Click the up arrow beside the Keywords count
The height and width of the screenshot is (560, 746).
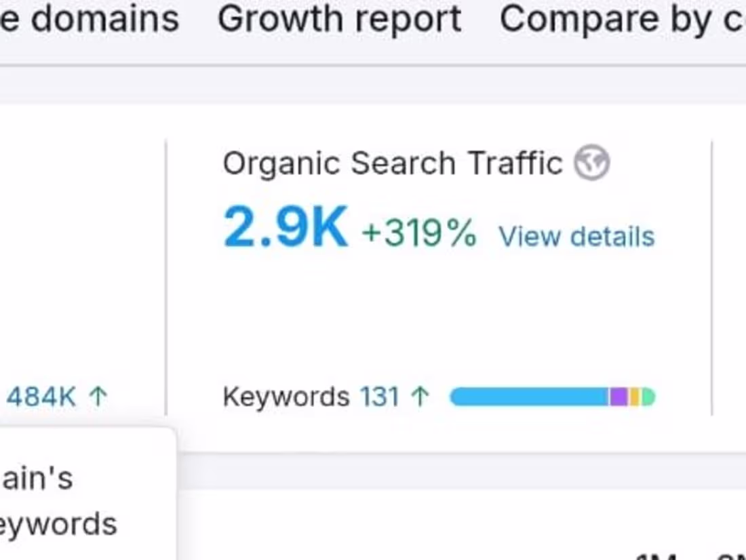click(420, 396)
